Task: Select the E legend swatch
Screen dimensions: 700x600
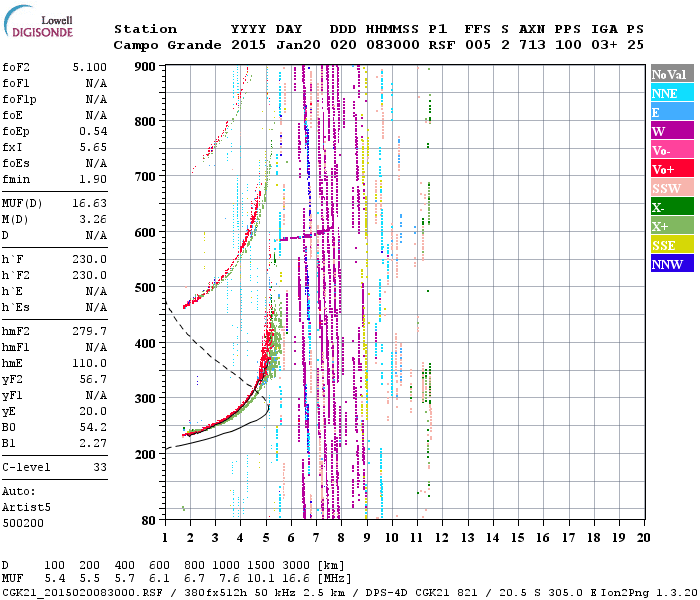Action: [x=672, y=112]
